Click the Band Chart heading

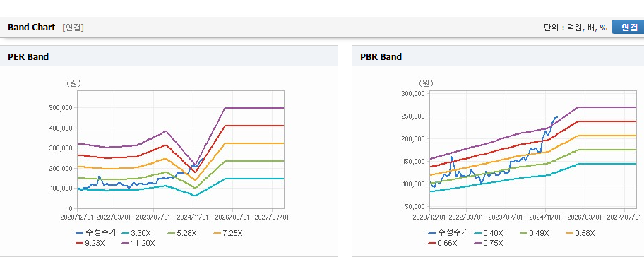click(x=31, y=28)
